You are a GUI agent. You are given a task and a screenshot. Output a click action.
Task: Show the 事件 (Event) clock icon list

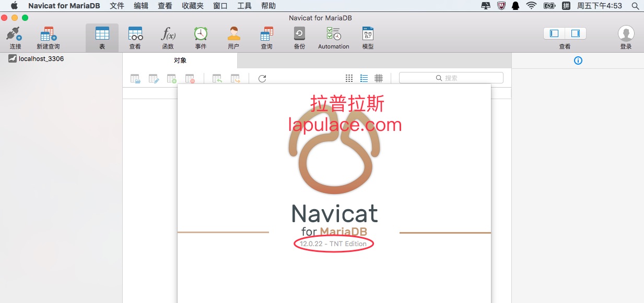point(201,34)
